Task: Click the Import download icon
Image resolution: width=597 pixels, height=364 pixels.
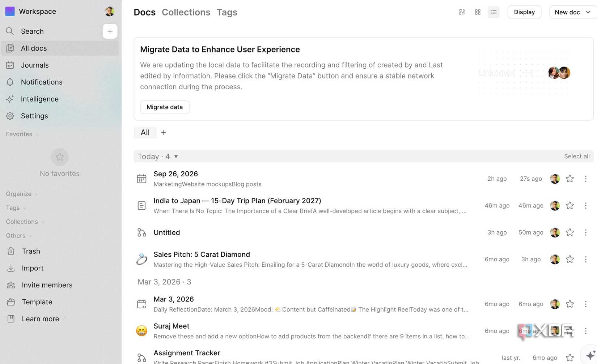Action: coord(11,268)
